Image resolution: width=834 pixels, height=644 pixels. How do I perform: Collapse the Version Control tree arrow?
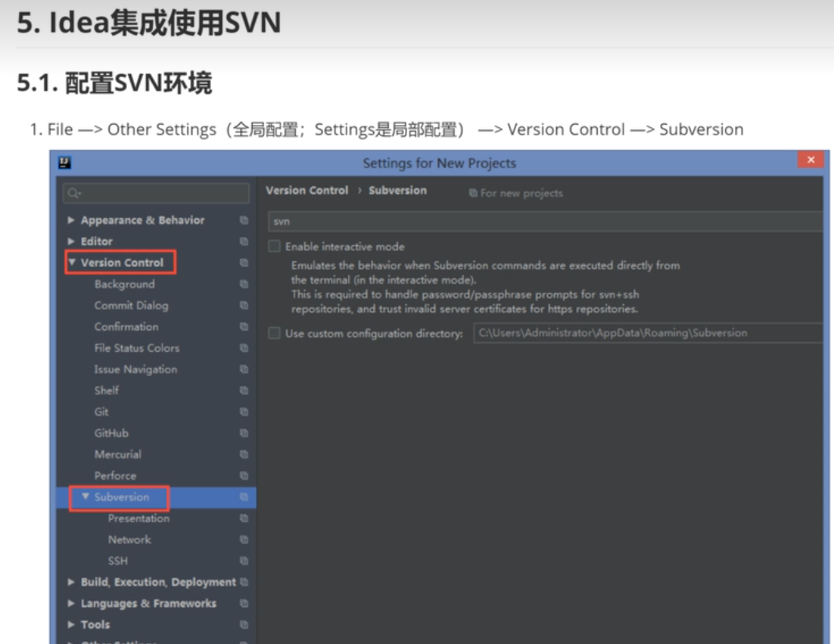click(72, 262)
